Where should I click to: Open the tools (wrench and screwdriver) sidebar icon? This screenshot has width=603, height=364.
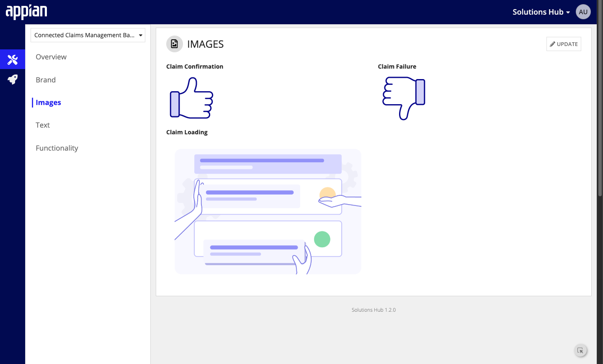click(x=13, y=59)
